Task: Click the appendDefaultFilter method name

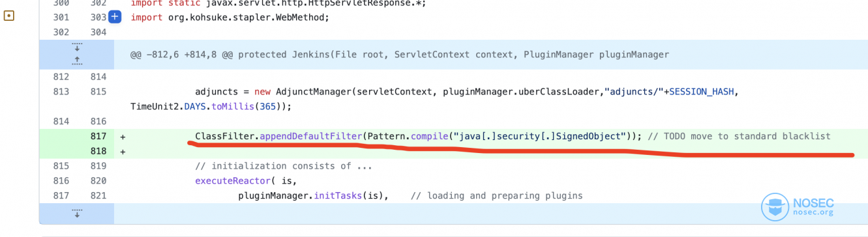Action: click(310, 136)
